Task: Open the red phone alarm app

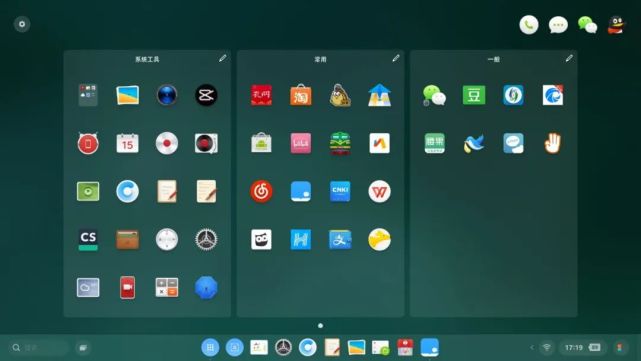Action: coord(88,143)
